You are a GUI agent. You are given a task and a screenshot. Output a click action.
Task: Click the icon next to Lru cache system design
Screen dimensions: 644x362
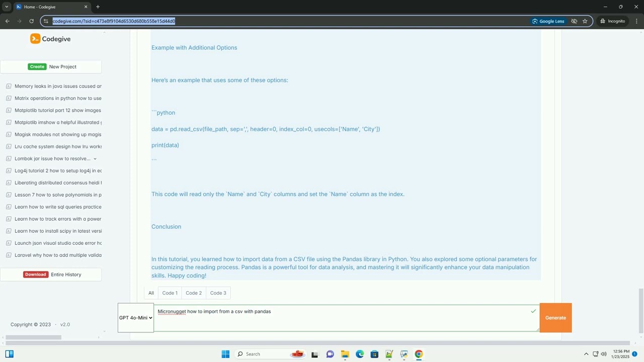(x=9, y=146)
